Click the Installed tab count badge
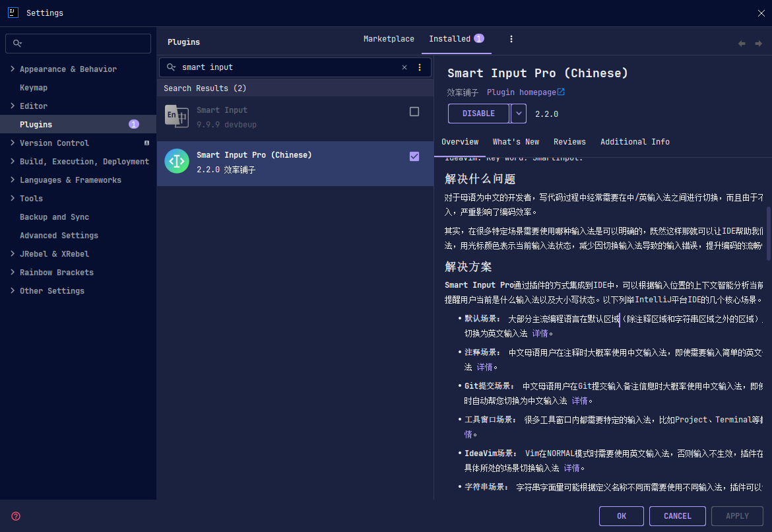The width and height of the screenshot is (772, 532). pyautogui.click(x=479, y=38)
